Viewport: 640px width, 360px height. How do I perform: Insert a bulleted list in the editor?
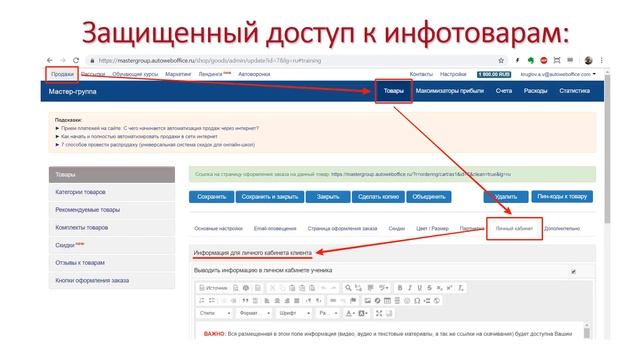(211, 301)
